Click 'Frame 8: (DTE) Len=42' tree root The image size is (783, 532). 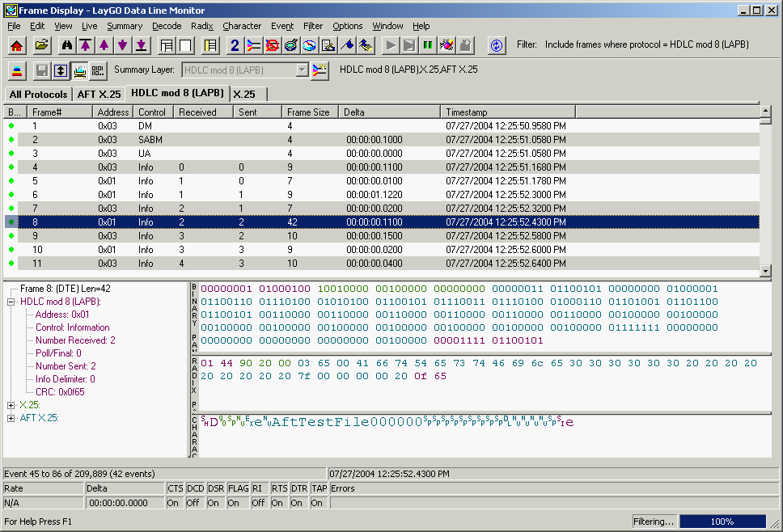pyautogui.click(x=66, y=289)
